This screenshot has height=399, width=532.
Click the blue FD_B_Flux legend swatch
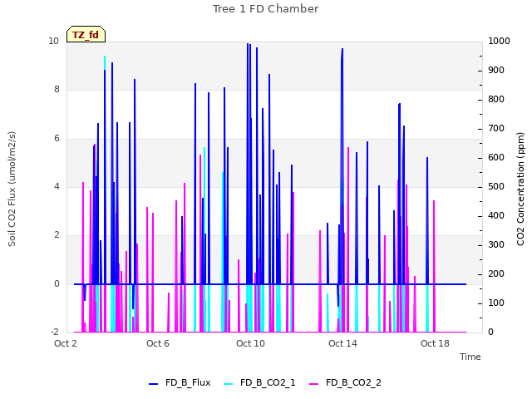coord(153,384)
